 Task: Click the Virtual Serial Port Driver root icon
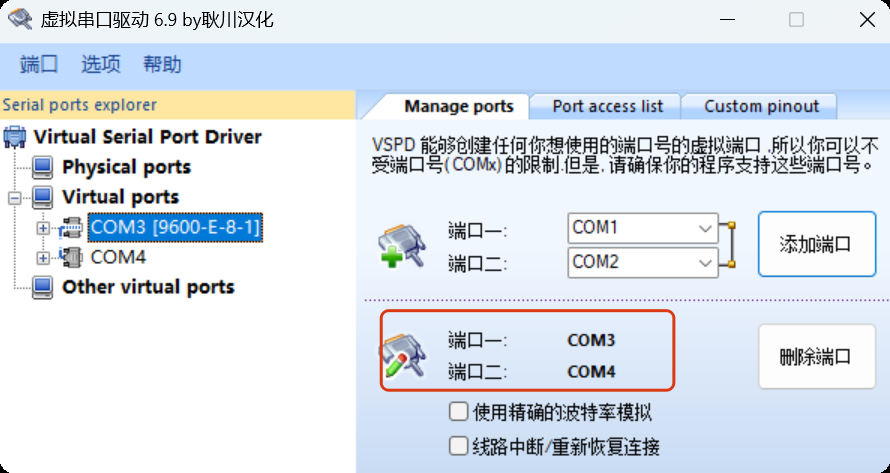pyautogui.click(x=15, y=137)
